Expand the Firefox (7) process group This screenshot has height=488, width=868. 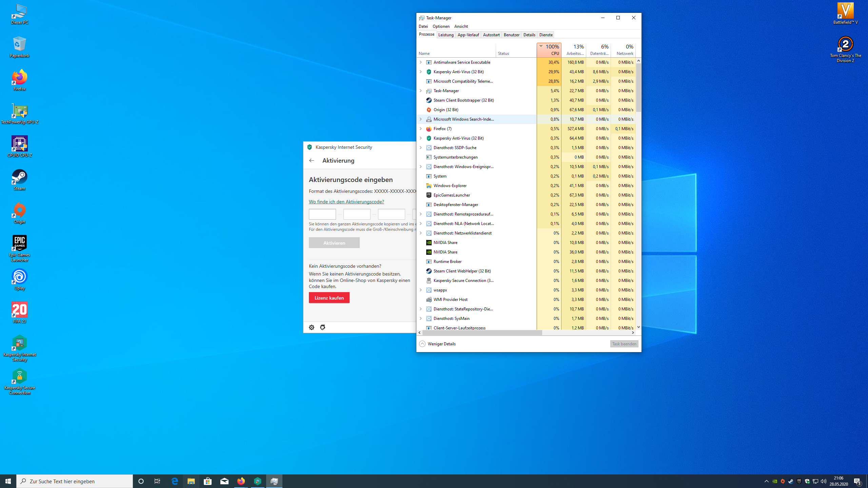pos(421,129)
